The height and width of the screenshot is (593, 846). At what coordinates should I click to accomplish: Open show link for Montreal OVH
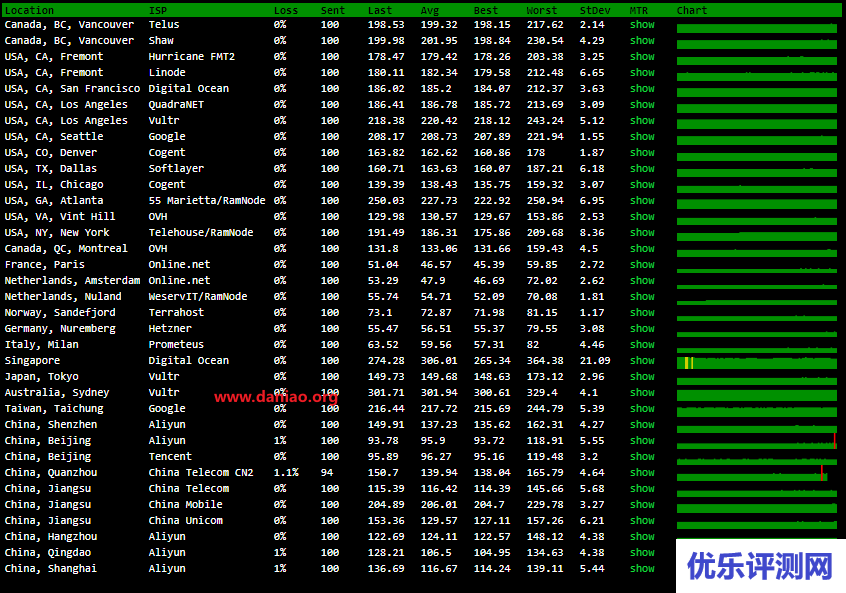pos(642,249)
